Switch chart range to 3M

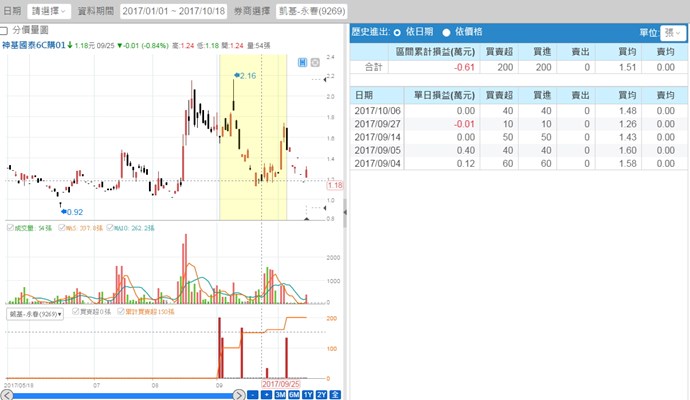(x=280, y=394)
